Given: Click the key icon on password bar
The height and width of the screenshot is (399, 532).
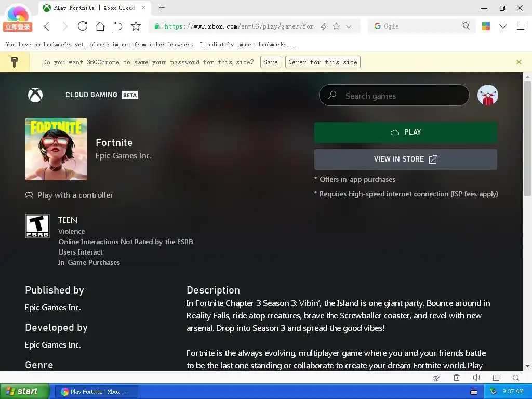Looking at the screenshot, I should tap(14, 62).
